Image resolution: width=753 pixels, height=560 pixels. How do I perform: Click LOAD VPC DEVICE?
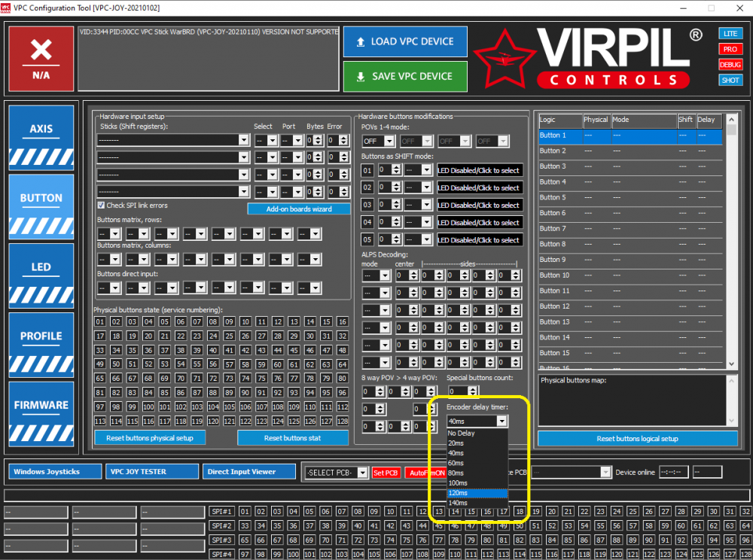[405, 41]
